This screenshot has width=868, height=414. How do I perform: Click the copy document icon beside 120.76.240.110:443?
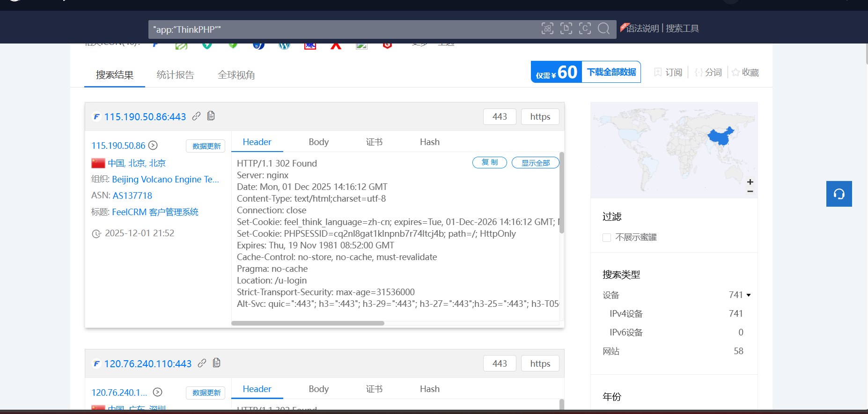coord(216,363)
